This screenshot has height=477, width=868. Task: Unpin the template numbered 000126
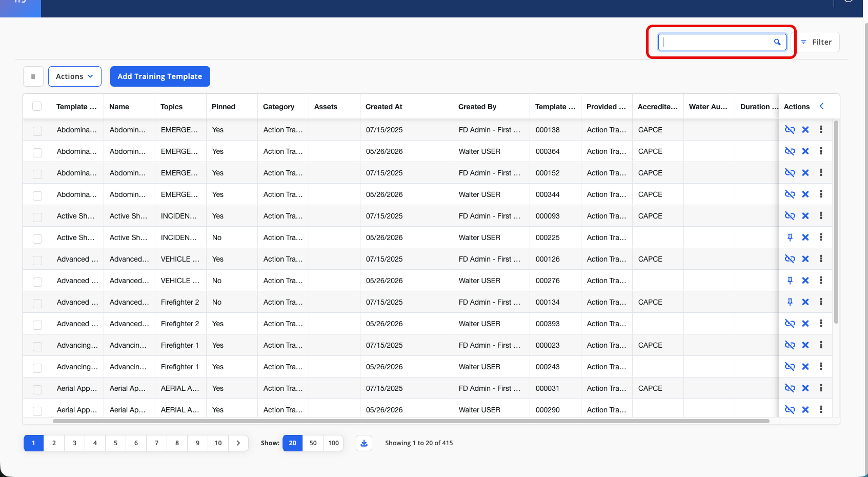(790, 259)
